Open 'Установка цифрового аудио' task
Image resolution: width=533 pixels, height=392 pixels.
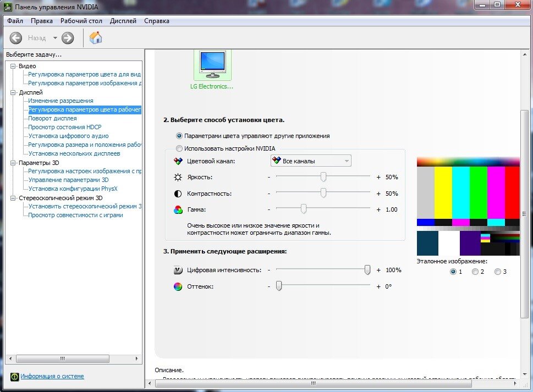68,136
